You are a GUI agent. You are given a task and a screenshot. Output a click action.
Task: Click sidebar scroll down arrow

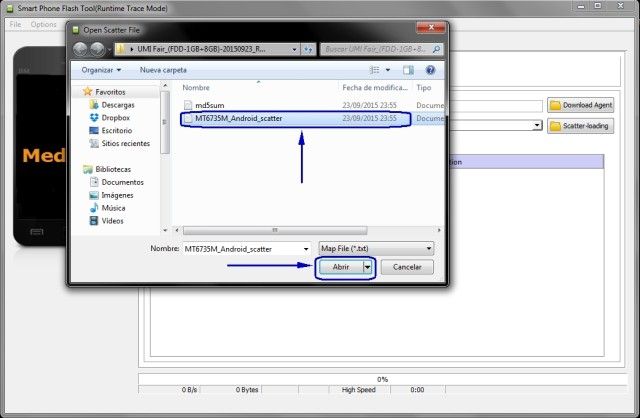click(x=165, y=231)
